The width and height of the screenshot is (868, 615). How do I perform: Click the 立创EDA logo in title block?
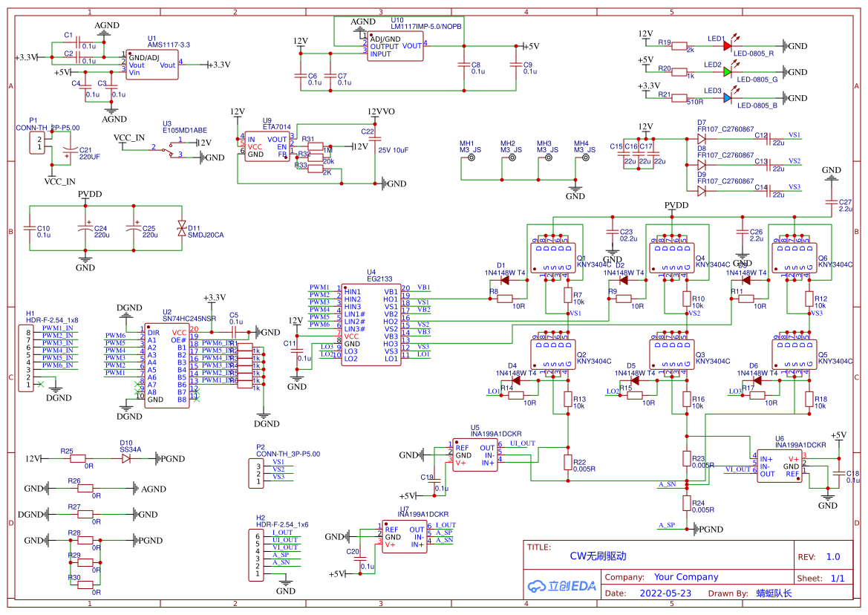coord(562,586)
